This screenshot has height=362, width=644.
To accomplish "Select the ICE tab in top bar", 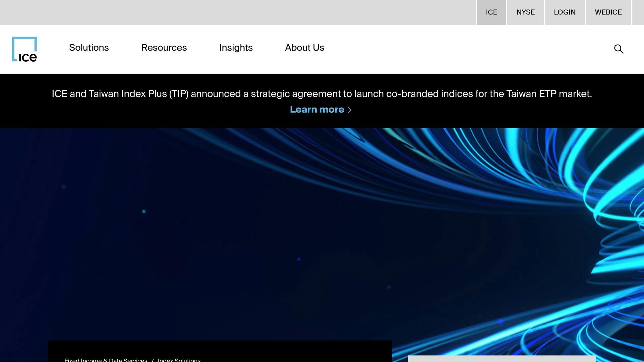I will (x=491, y=13).
